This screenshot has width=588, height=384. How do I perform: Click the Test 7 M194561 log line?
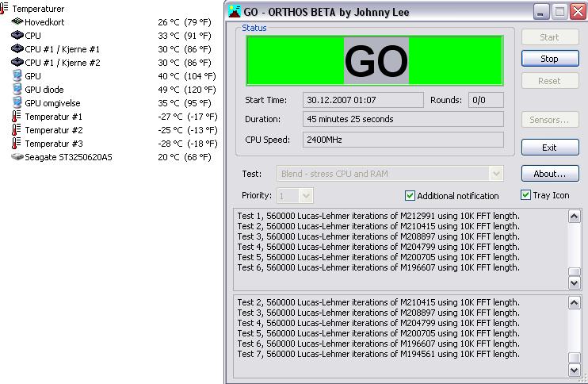pos(378,354)
